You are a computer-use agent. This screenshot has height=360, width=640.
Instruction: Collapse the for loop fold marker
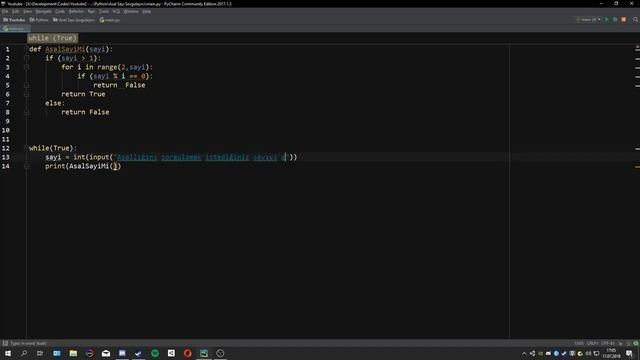click(x=27, y=67)
